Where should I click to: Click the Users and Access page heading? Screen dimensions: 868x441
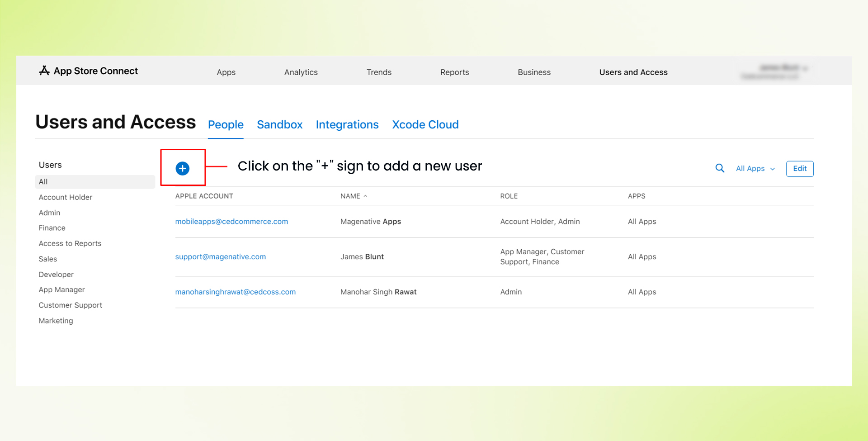click(116, 122)
